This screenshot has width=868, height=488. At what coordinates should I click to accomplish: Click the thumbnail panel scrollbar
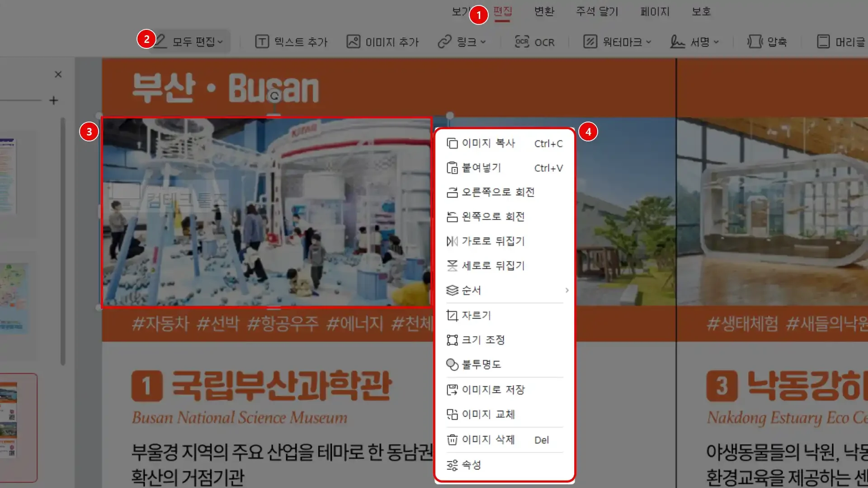(x=63, y=242)
